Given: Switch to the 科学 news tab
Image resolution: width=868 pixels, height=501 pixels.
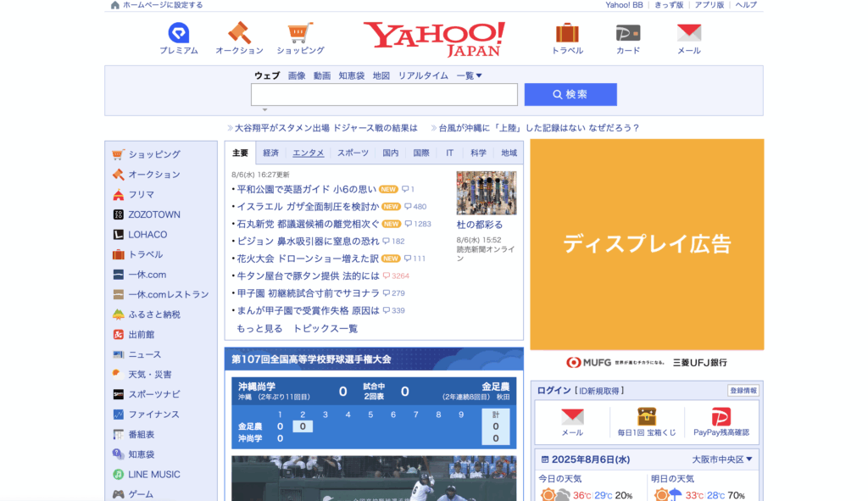Looking at the screenshot, I should tap(478, 153).
